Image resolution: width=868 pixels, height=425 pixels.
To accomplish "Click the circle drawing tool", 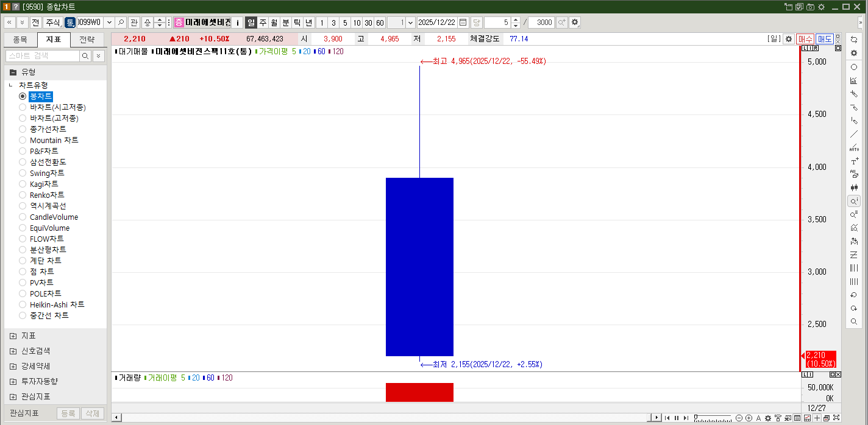I will 854,67.
